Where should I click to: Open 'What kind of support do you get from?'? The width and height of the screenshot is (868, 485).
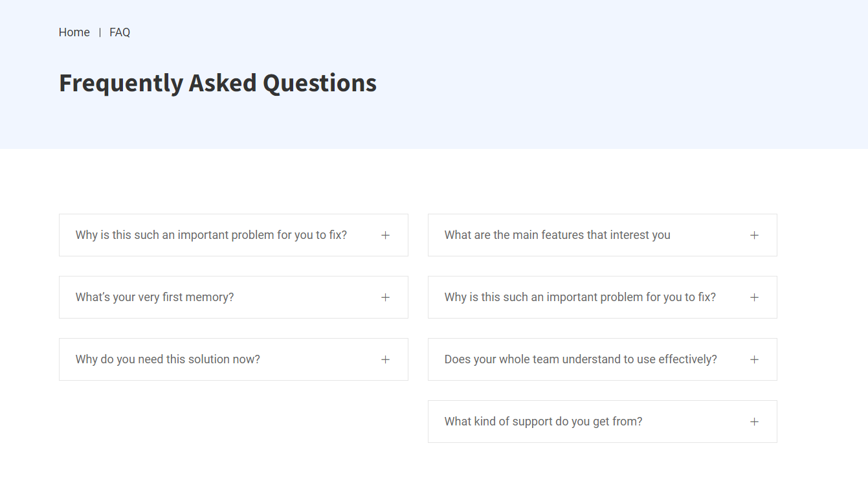tap(543, 422)
